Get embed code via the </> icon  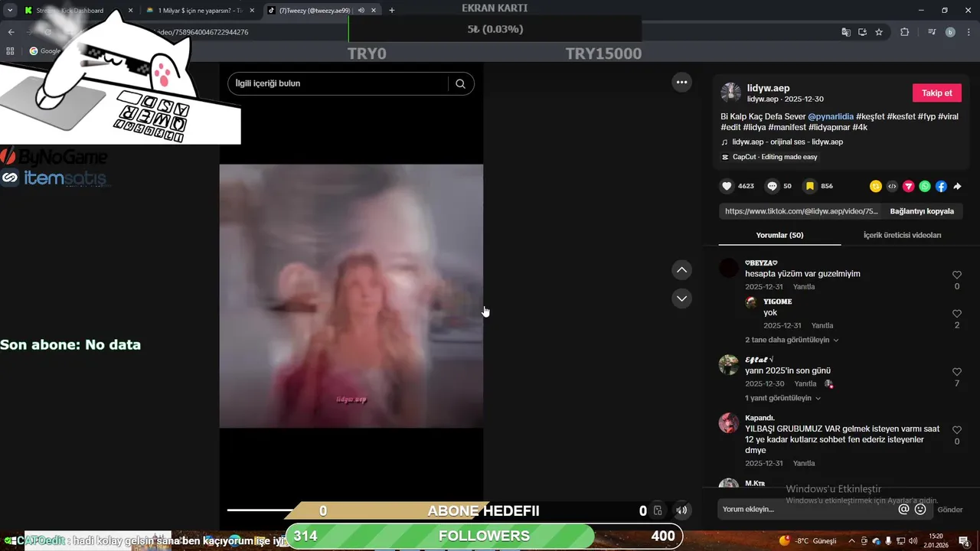coord(892,186)
